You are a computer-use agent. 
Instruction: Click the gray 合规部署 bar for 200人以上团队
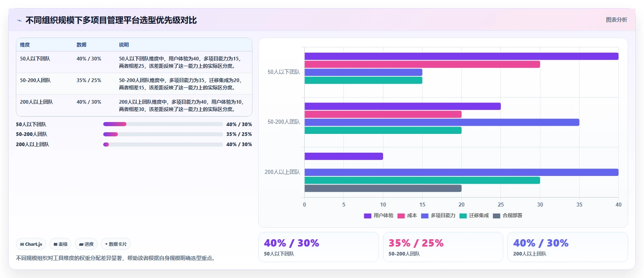click(x=383, y=188)
